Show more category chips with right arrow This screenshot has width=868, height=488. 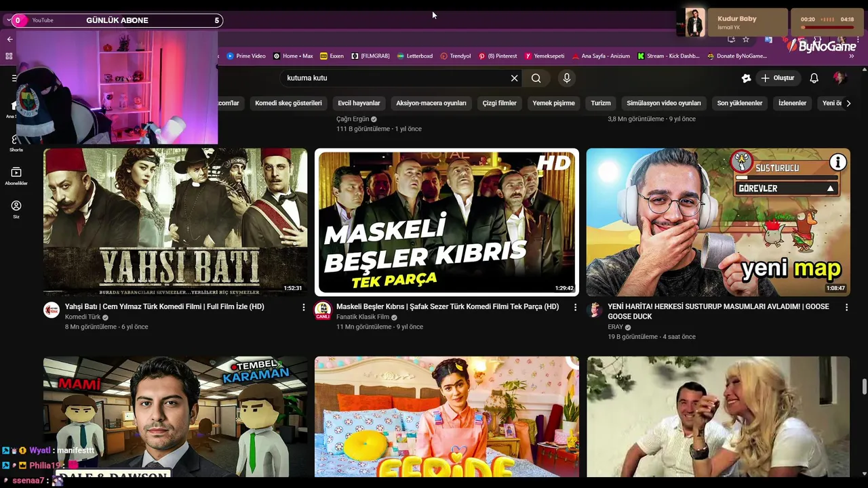point(848,103)
